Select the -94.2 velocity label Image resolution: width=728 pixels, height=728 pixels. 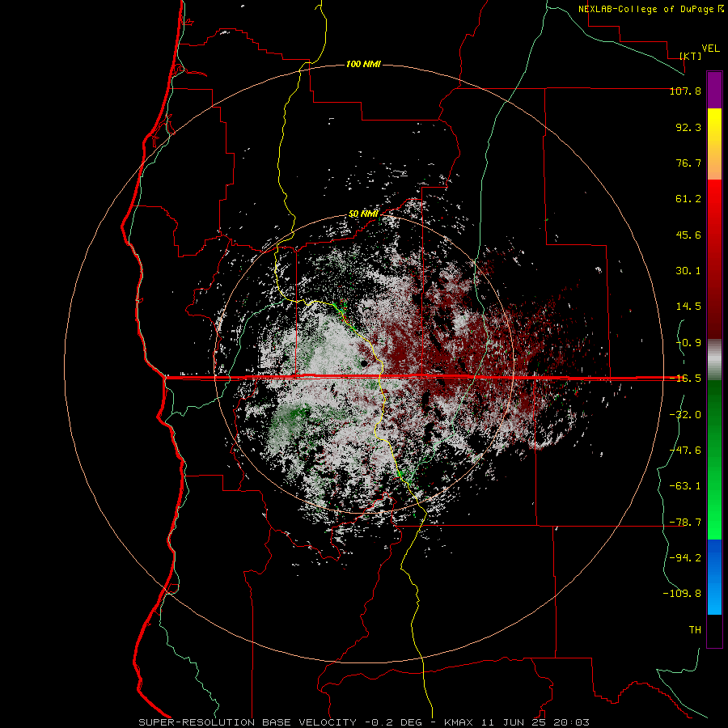(685, 557)
